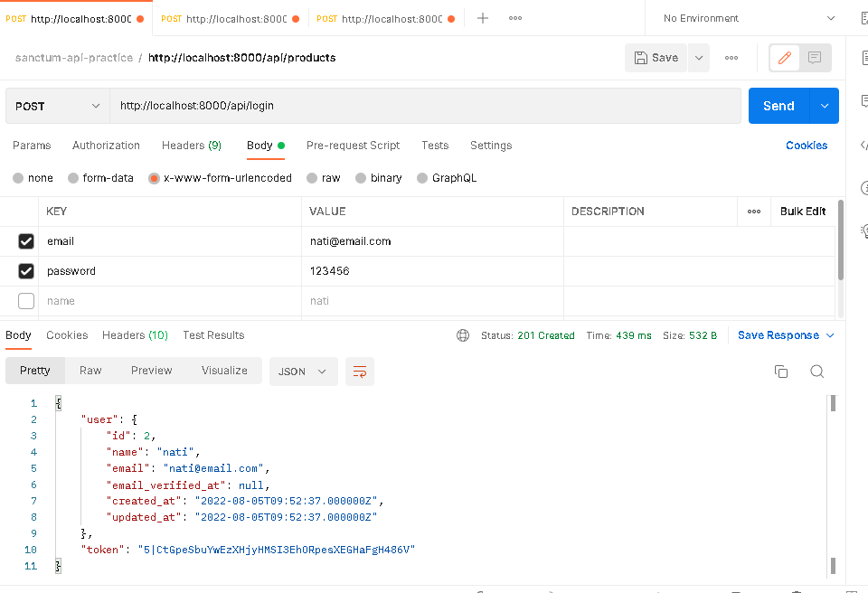
Task: Switch to the Authorization tab
Action: point(106,145)
